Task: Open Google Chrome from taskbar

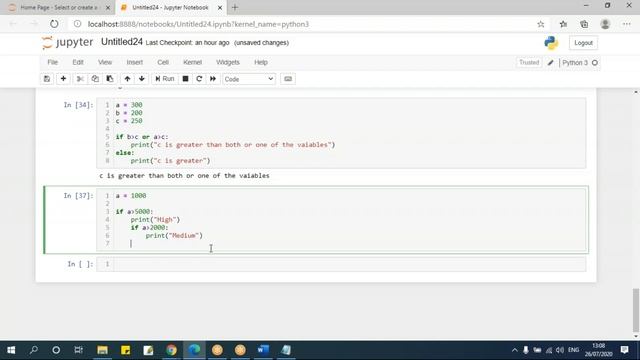Action: click(171, 350)
